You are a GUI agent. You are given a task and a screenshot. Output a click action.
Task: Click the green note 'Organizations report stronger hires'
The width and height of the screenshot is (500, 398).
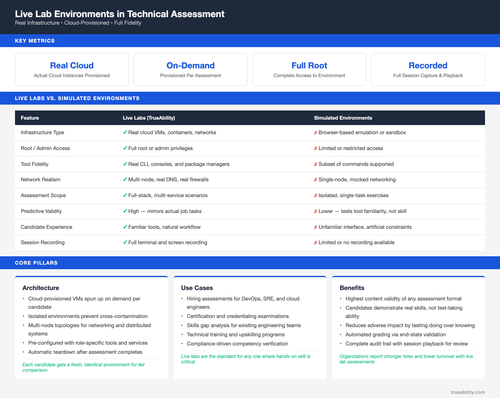tap(406, 359)
